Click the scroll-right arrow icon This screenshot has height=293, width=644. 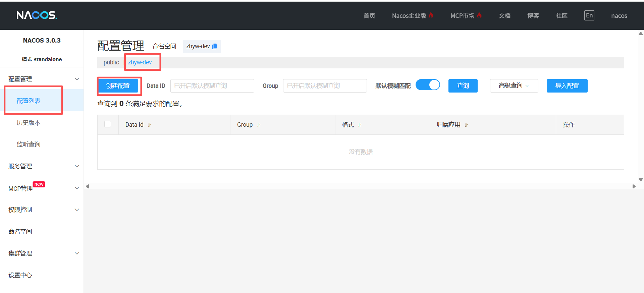[634, 186]
